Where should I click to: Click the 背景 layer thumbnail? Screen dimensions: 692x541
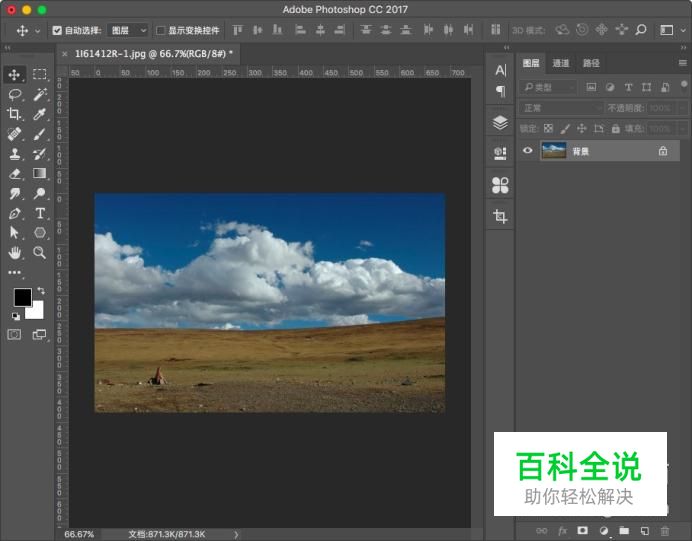click(x=553, y=151)
